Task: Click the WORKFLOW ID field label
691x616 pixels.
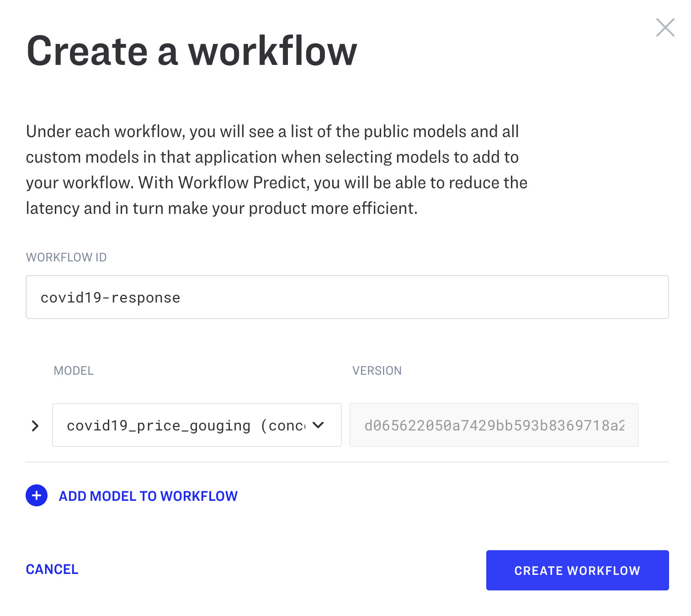Action: tap(66, 257)
